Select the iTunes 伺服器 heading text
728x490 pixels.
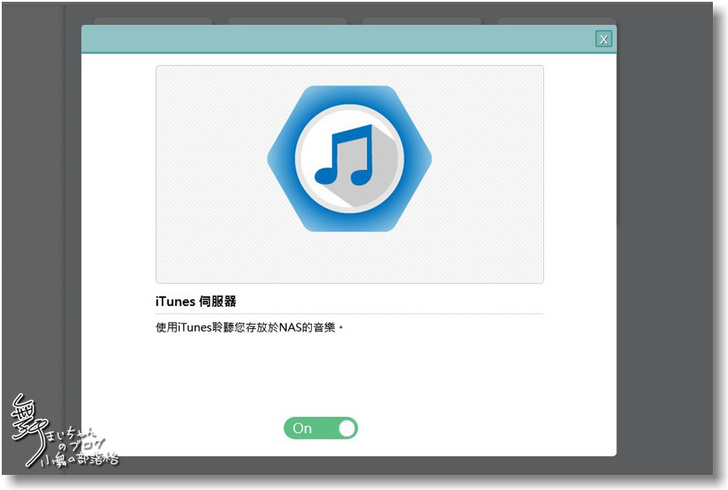[x=195, y=301]
